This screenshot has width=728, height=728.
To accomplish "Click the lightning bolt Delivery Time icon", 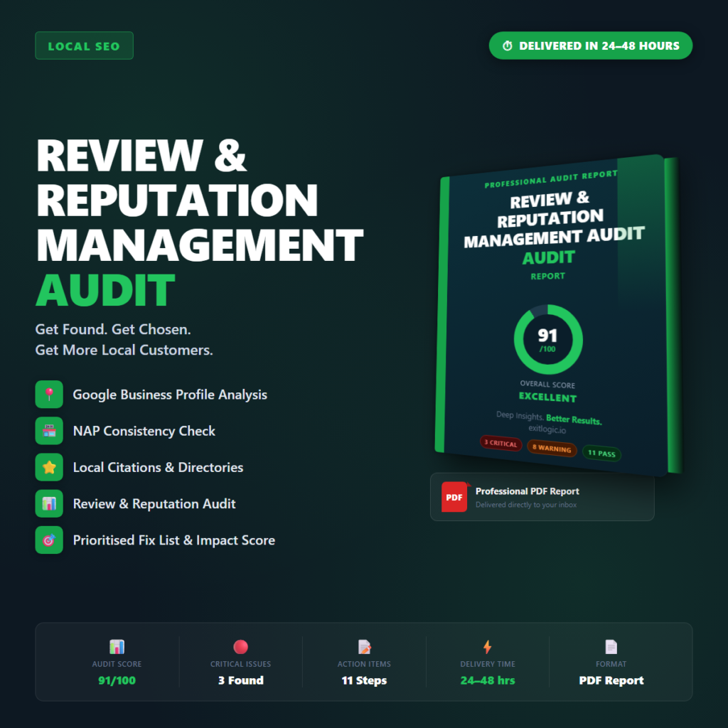I will (487, 647).
